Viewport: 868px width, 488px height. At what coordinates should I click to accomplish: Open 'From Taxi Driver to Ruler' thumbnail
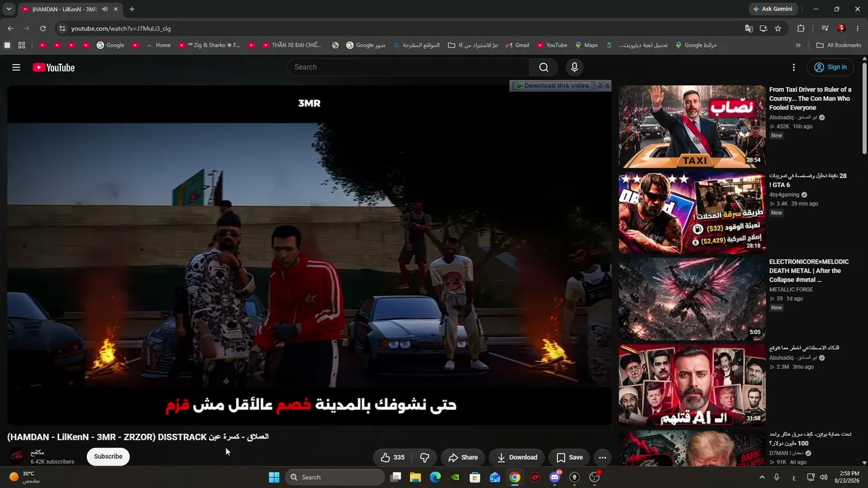click(692, 126)
